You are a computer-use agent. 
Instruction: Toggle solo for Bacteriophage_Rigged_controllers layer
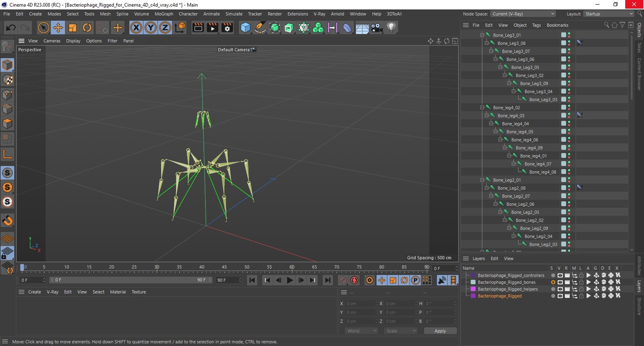coord(553,276)
